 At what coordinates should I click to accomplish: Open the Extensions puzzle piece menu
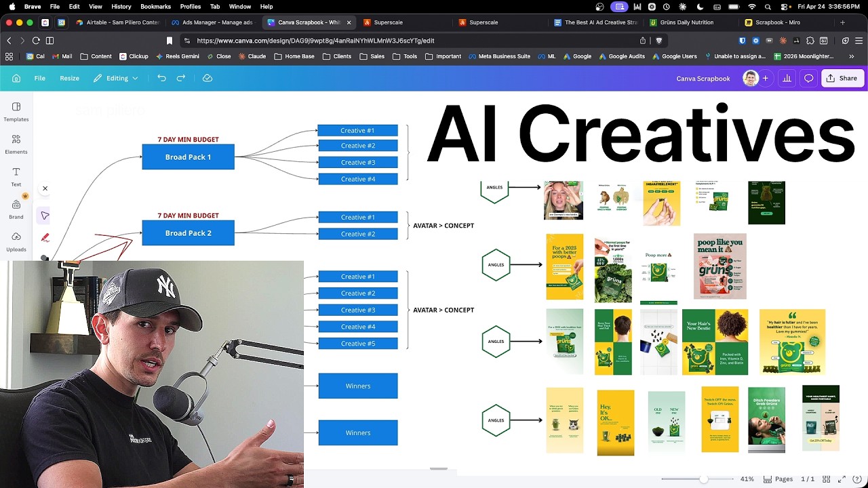810,41
